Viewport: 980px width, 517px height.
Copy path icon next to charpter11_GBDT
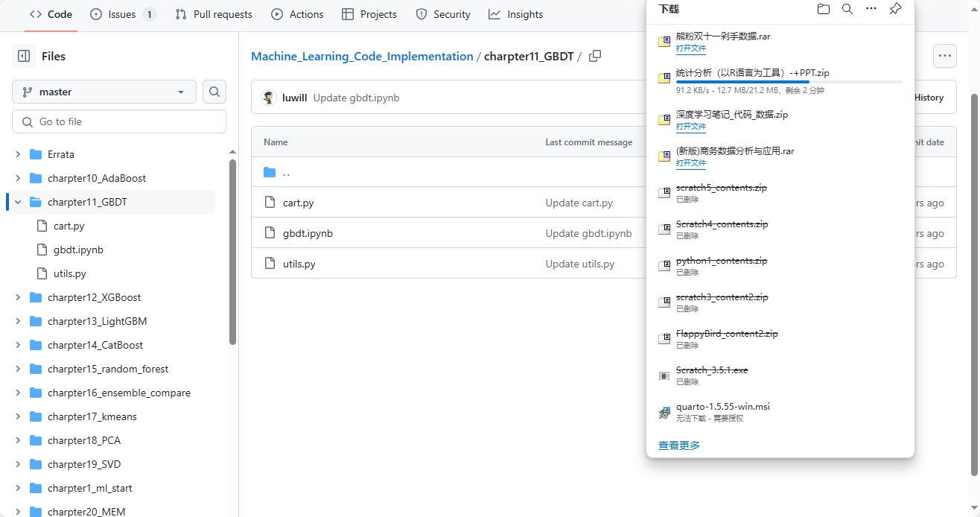(x=595, y=56)
